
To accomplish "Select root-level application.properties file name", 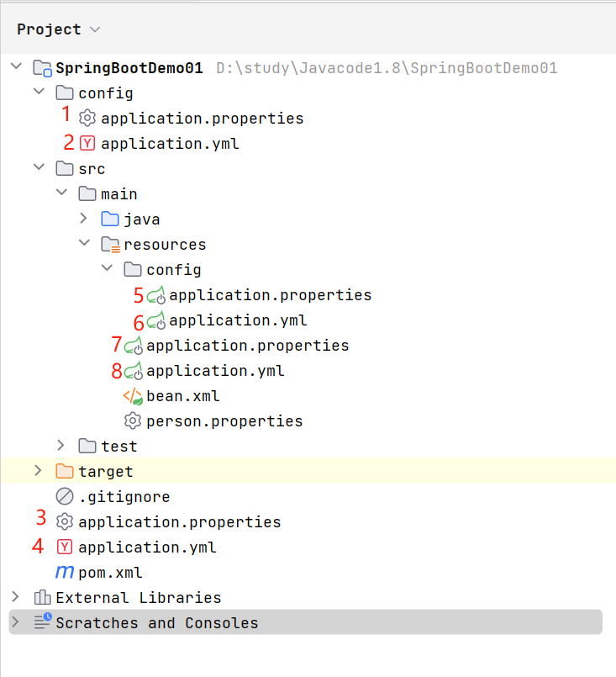I will click(180, 522).
